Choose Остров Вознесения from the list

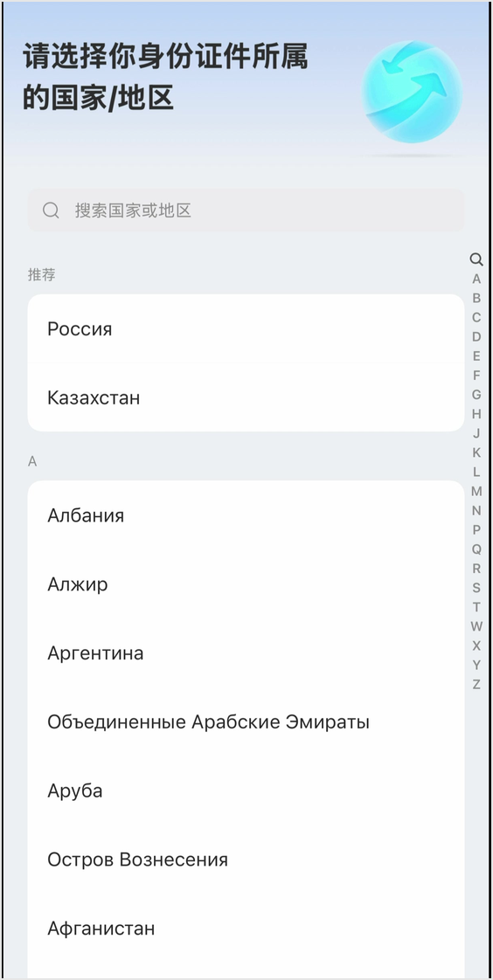[x=246, y=859]
